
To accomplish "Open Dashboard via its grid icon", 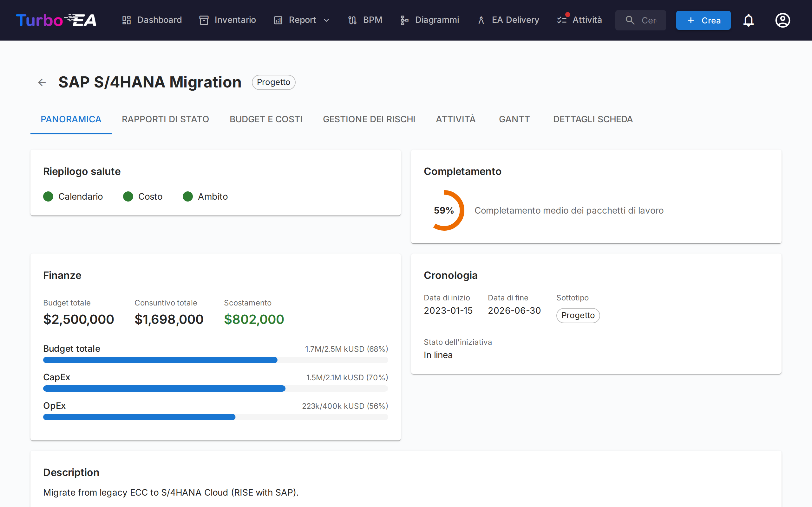I will (126, 20).
